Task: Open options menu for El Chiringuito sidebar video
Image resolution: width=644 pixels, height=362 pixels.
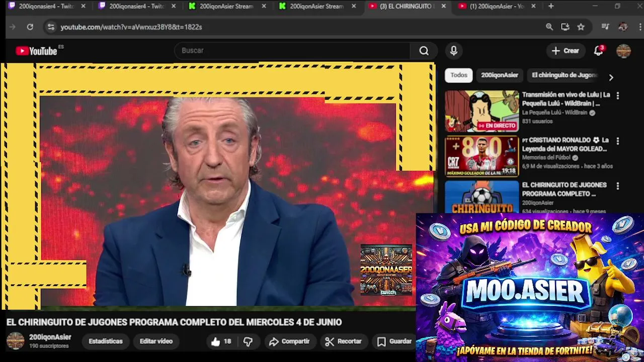Action: click(x=618, y=186)
